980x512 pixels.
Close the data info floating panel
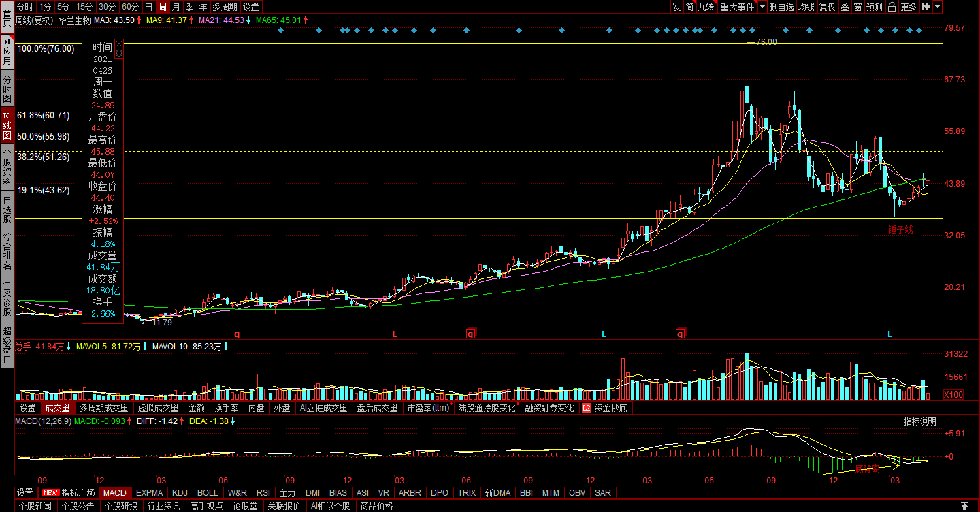[119, 44]
